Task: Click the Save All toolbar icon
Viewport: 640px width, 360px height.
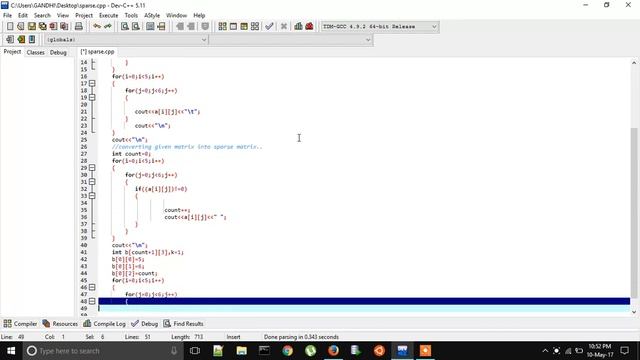Action: (42, 27)
